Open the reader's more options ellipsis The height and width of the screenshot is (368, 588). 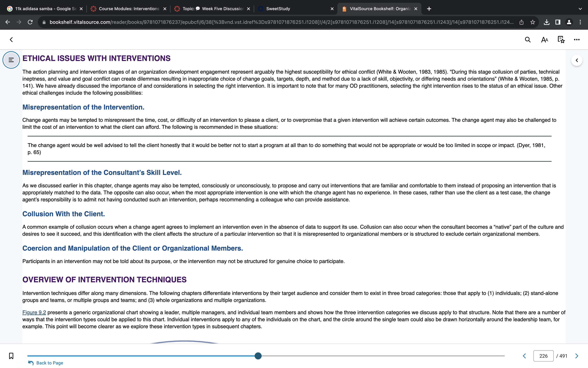click(577, 40)
